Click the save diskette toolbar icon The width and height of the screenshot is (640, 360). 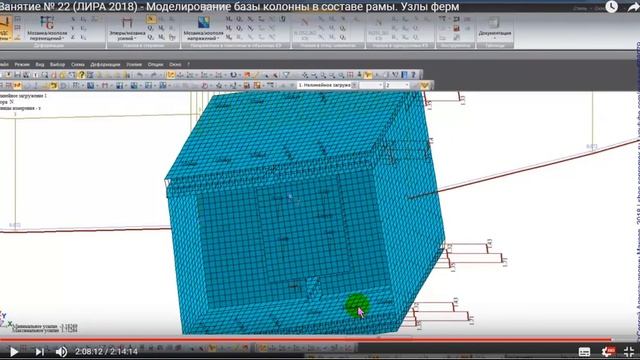pyautogui.click(x=18, y=75)
